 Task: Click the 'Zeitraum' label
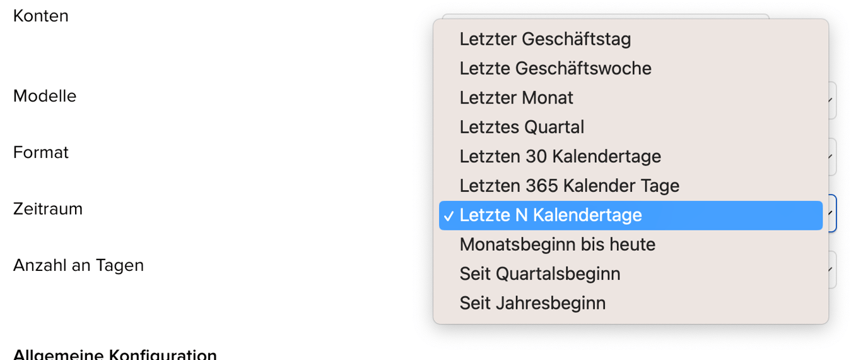[x=48, y=209]
